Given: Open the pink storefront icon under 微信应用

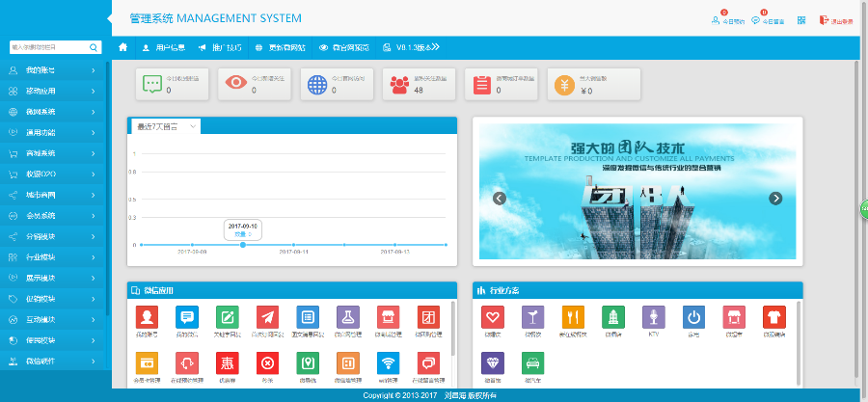Looking at the screenshot, I should point(388,317).
